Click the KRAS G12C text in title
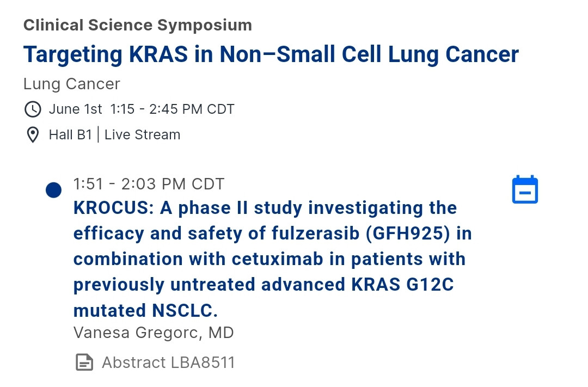588x387 pixels. [402, 284]
